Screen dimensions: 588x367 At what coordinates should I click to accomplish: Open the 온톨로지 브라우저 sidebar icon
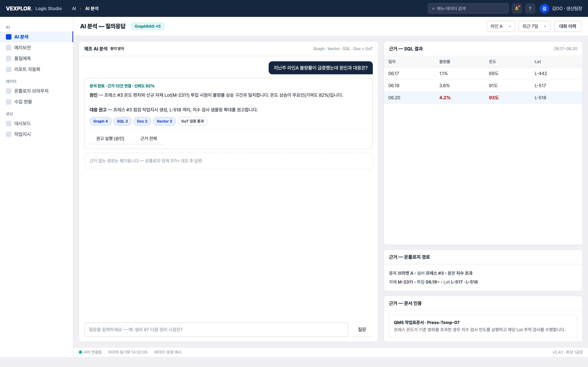(x=9, y=91)
